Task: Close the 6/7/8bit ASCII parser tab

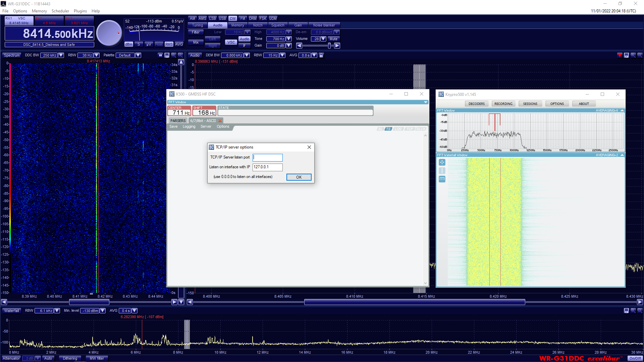Action: (x=220, y=121)
